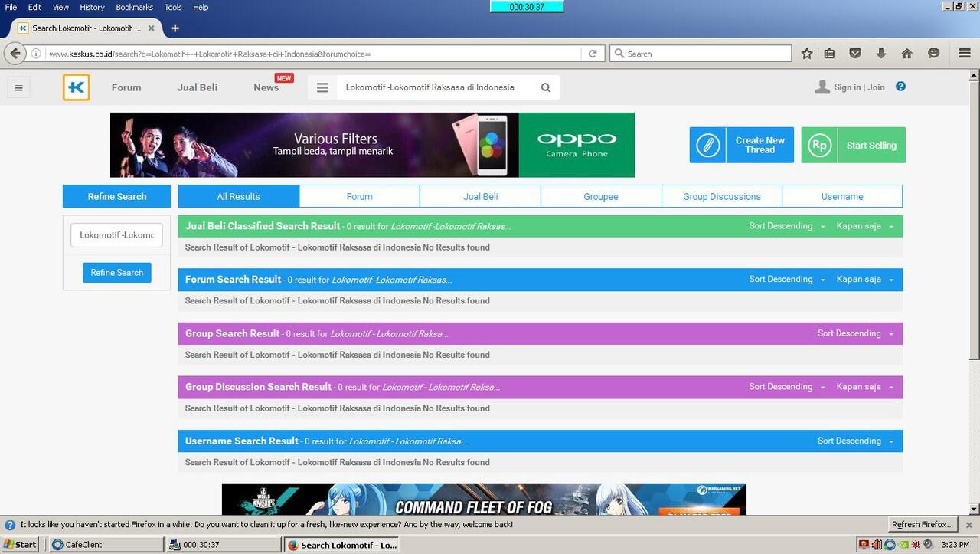Close the Search Lokomotif tab
Viewport: 980px width, 554px height.
(151, 28)
